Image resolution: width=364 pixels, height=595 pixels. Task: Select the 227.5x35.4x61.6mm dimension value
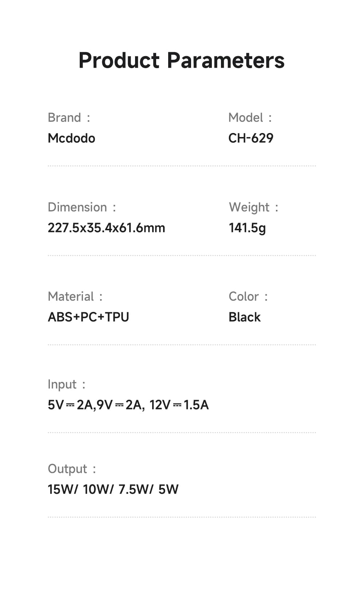point(106,228)
